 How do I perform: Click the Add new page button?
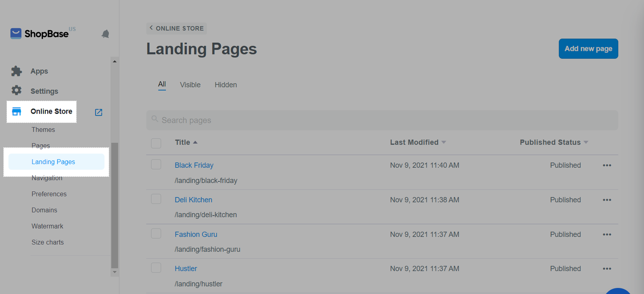[588, 49]
